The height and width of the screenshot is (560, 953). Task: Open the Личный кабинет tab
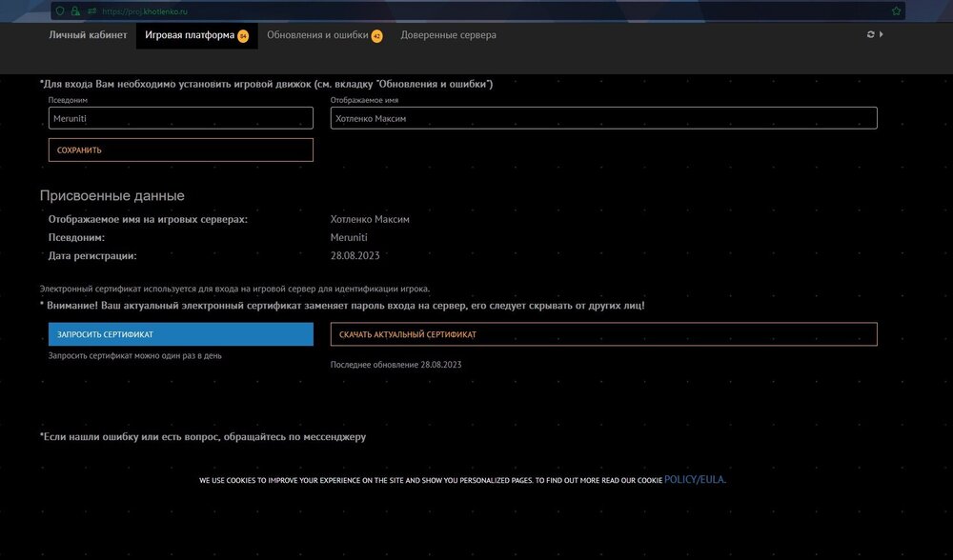tap(88, 35)
